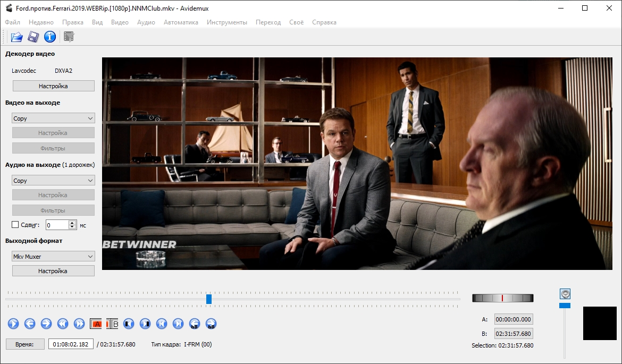Open the Переход menu
The width and height of the screenshot is (622, 364).
[268, 22]
